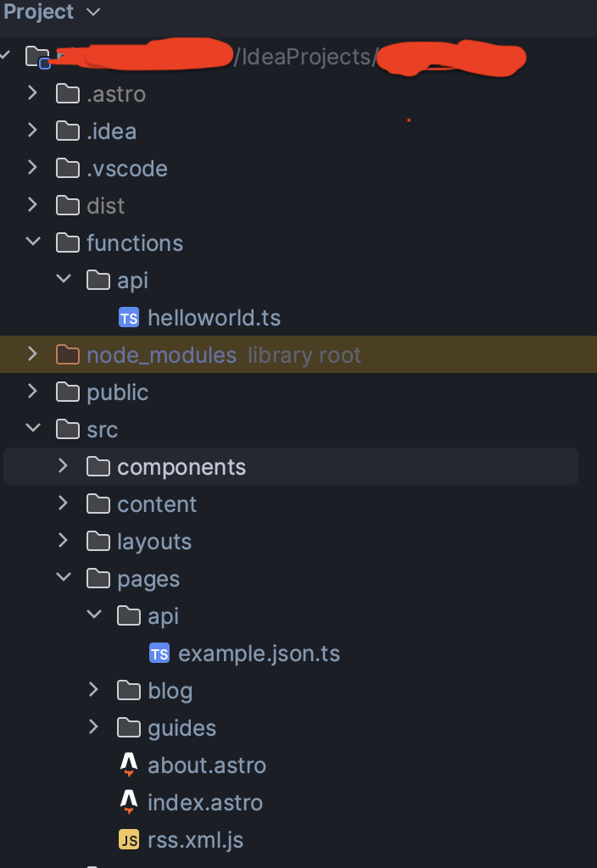The height and width of the screenshot is (868, 597).
Task: Expand the .astro folder
Action: pos(32,93)
